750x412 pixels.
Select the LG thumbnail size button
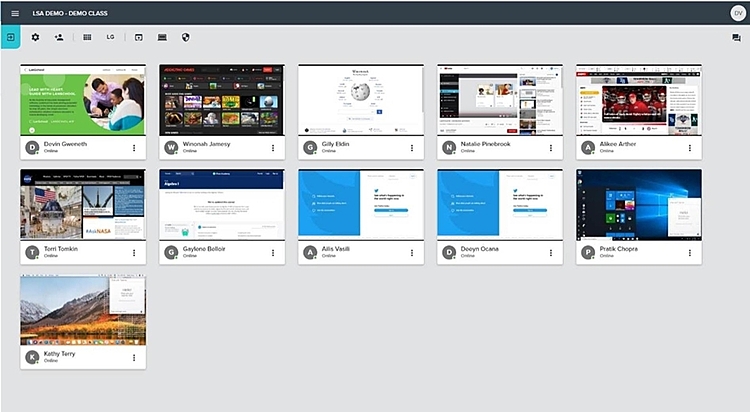(x=110, y=37)
